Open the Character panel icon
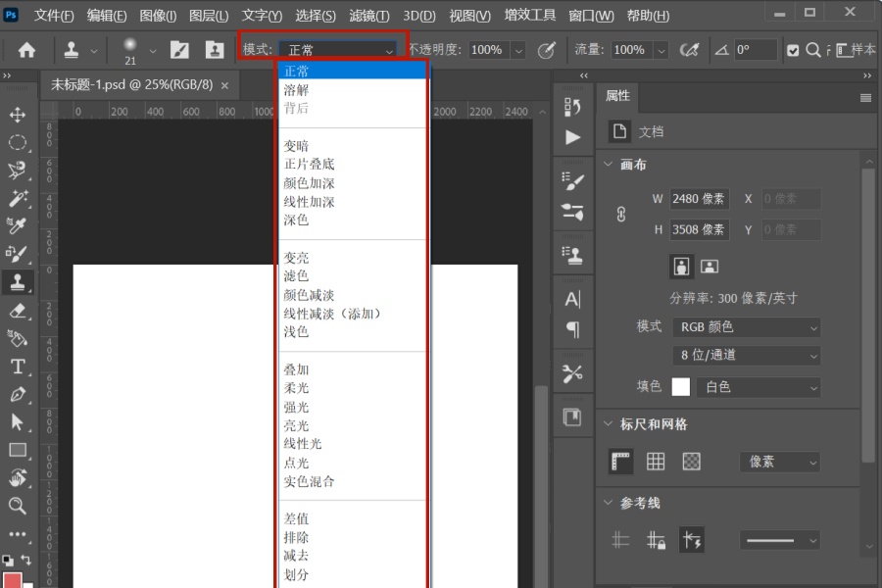 point(572,299)
